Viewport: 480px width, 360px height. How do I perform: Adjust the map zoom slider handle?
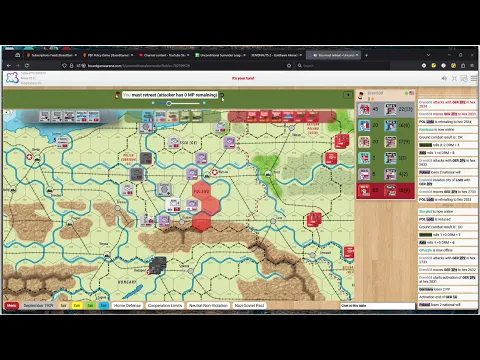[169, 103]
